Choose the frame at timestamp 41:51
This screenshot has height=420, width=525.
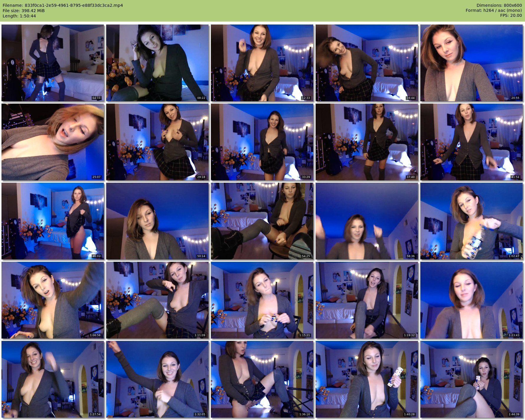click(471, 142)
